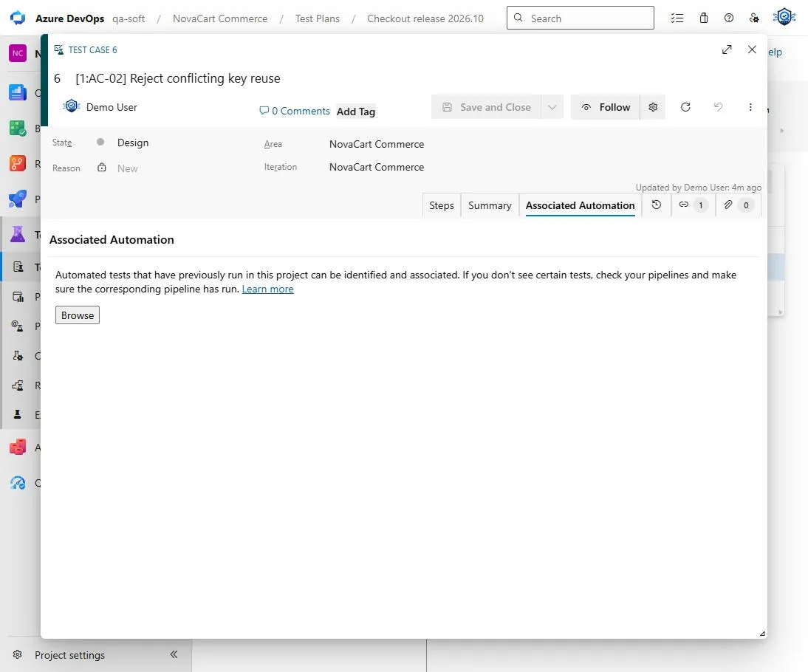The image size is (808, 672).
Task: Click the Browse button for automated tests
Action: [78, 315]
